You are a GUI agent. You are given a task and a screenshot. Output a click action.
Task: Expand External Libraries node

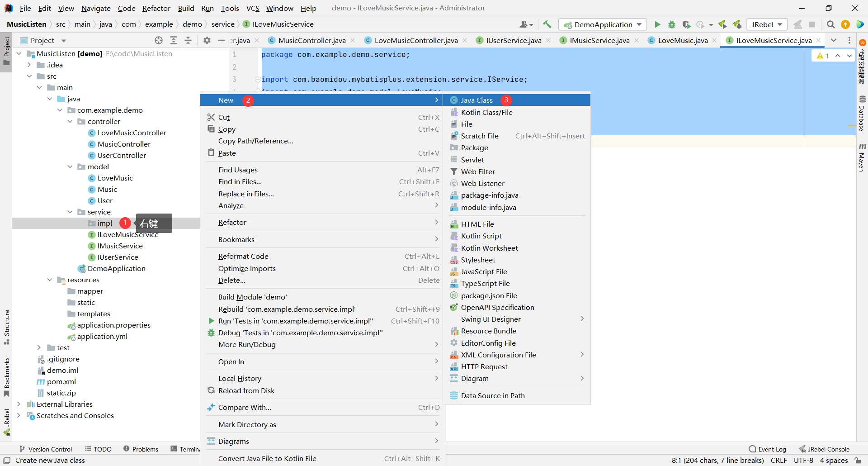[x=19, y=404]
